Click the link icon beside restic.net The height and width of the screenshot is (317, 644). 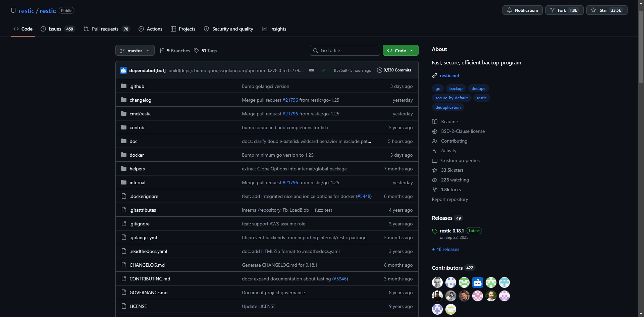435,76
